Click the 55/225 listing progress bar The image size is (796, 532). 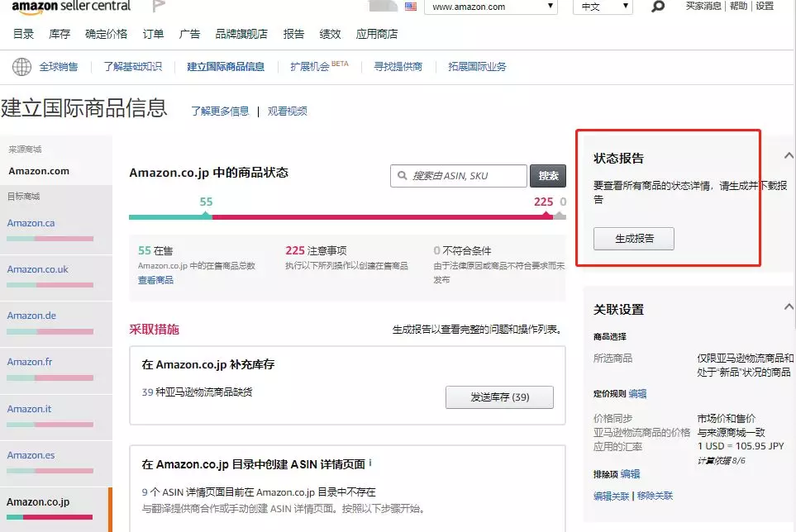(347, 217)
